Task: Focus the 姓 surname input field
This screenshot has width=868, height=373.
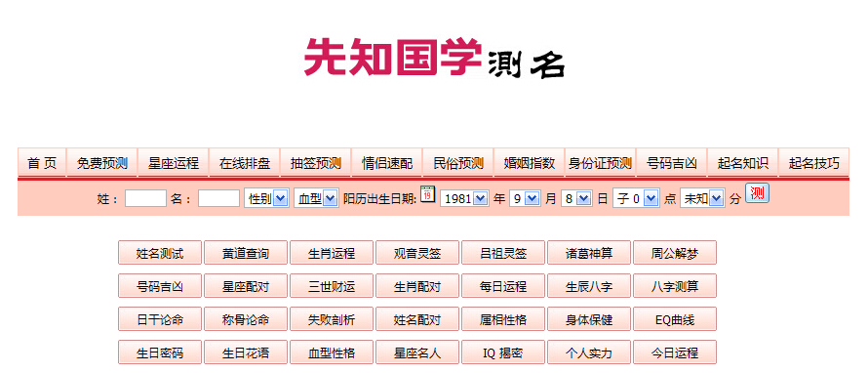Action: (x=145, y=198)
